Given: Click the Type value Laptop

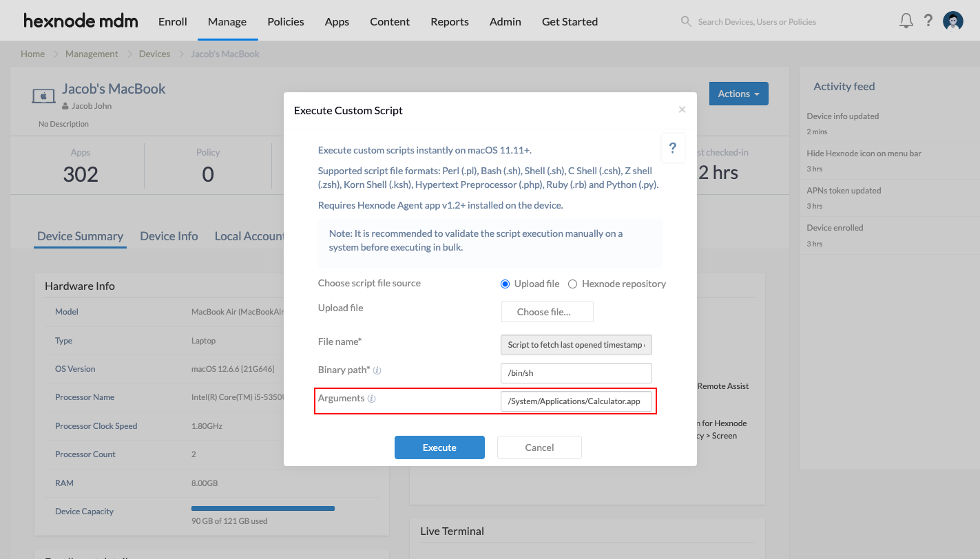Looking at the screenshot, I should click(x=203, y=341).
